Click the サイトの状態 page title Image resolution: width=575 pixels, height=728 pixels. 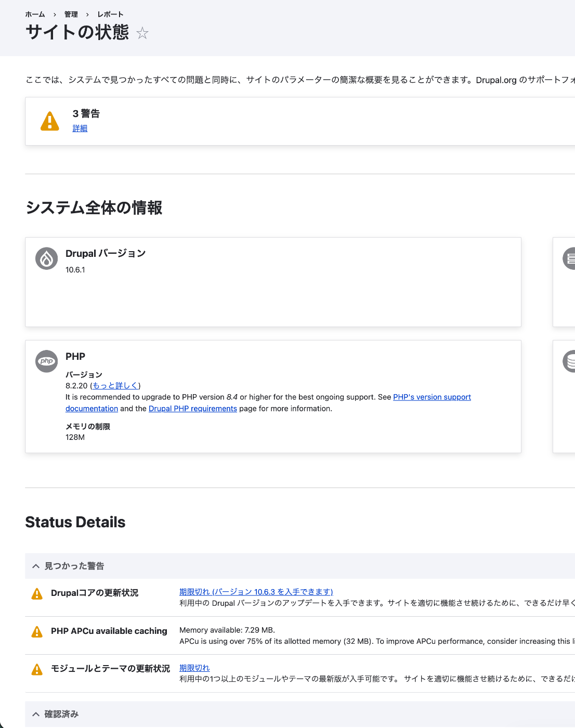point(77,32)
